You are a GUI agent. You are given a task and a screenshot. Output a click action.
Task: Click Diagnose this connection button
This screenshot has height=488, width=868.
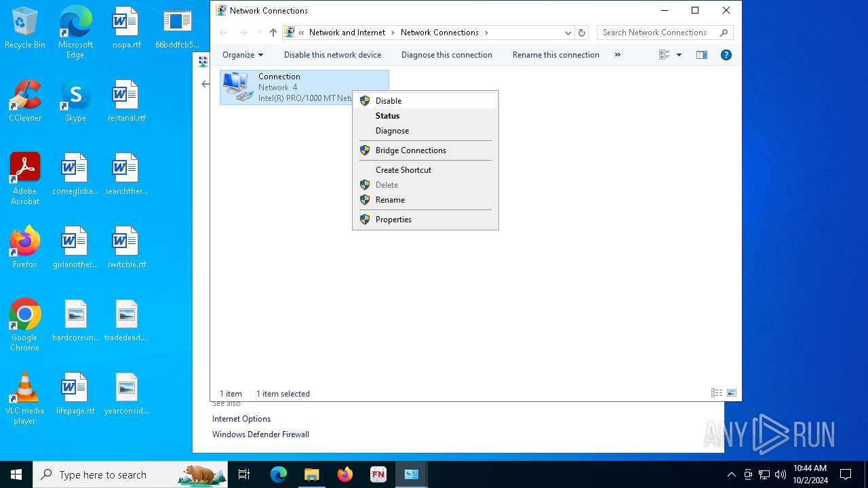click(446, 55)
